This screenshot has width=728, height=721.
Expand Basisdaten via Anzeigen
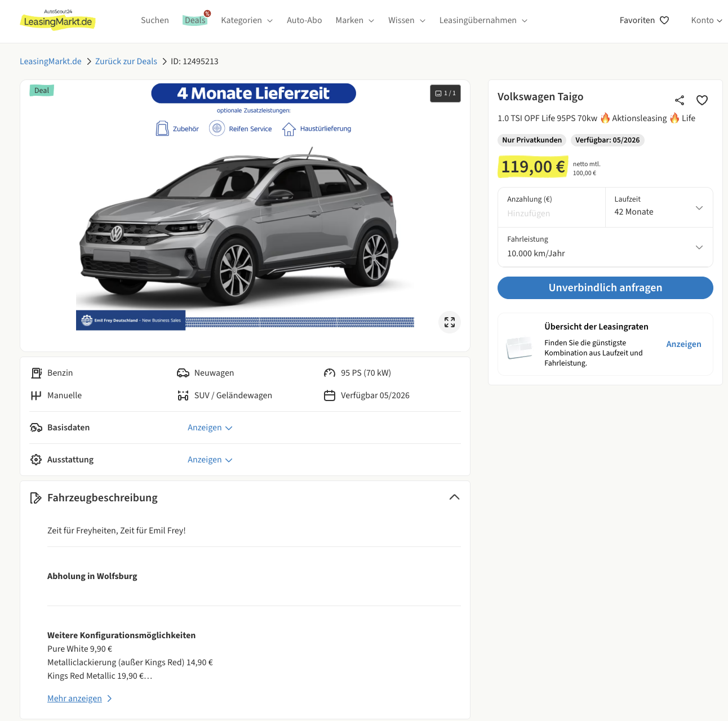(x=210, y=428)
